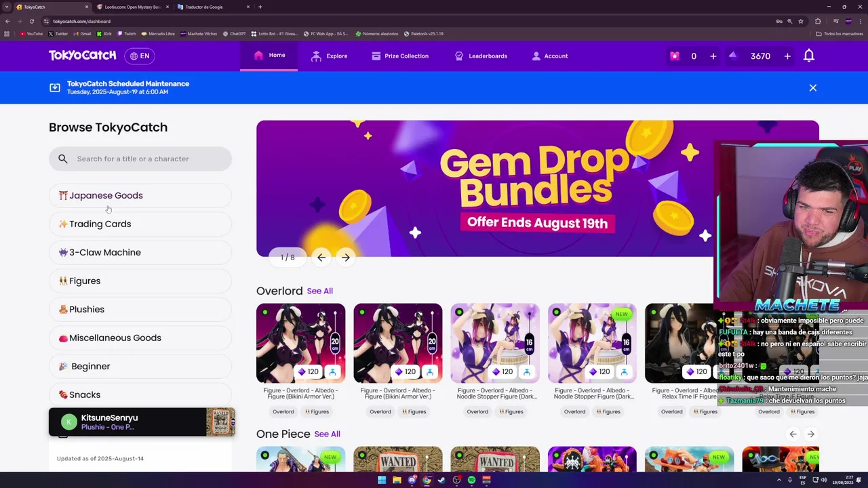
Task: Select the Japanese Goods category
Action: click(x=140, y=195)
